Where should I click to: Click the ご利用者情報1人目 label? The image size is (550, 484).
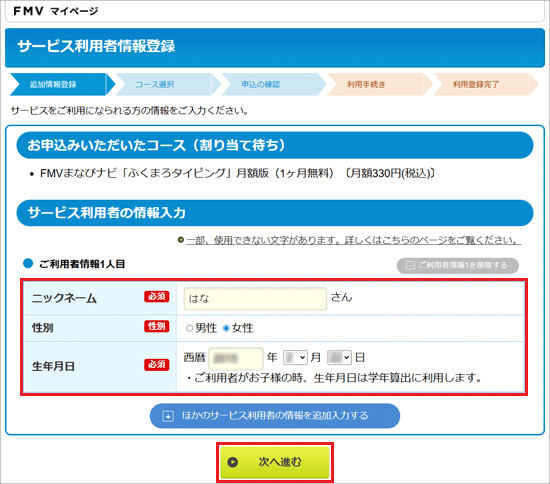(x=82, y=264)
